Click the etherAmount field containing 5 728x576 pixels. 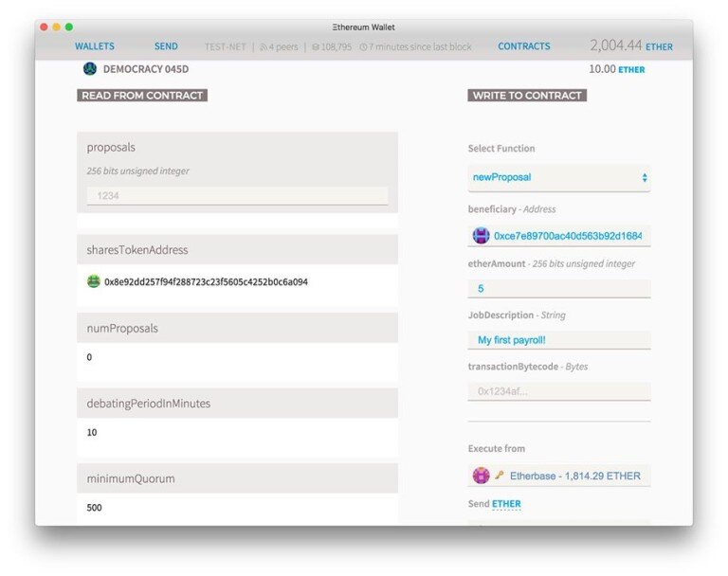click(x=558, y=288)
